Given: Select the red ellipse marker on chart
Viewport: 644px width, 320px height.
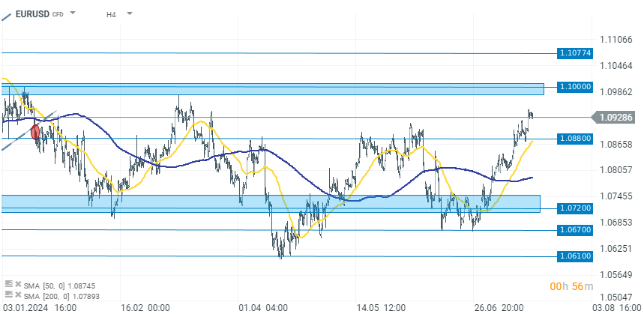Looking at the screenshot, I should tap(35, 132).
